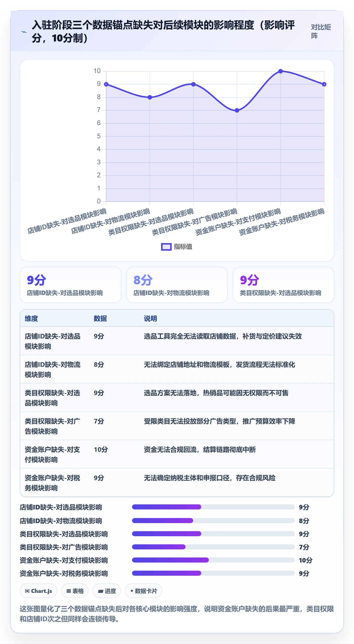Click the progress bar for 类目权限缺失-对广告模块影响

pos(213,547)
